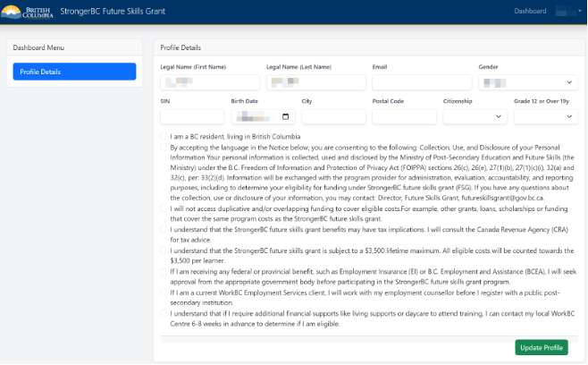This screenshot has width=588, height=365.
Task: Click the SIN input field
Action: [x=192, y=116]
